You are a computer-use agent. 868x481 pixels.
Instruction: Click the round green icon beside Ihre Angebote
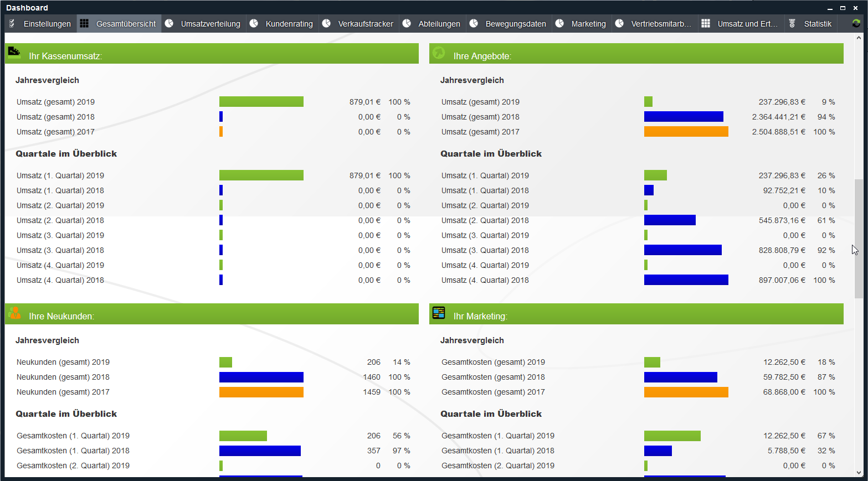pyautogui.click(x=439, y=53)
